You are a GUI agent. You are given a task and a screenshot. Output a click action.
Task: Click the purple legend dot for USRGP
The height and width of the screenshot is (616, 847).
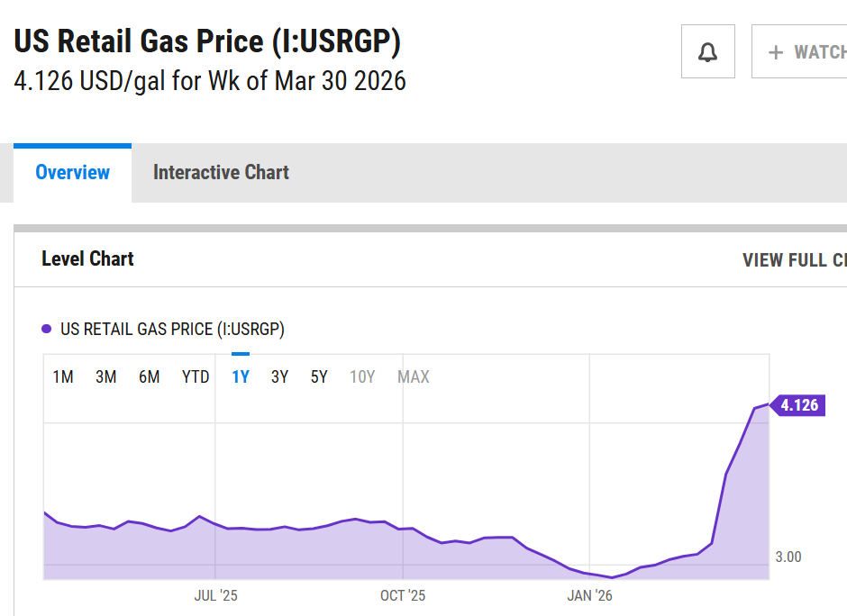[47, 329]
